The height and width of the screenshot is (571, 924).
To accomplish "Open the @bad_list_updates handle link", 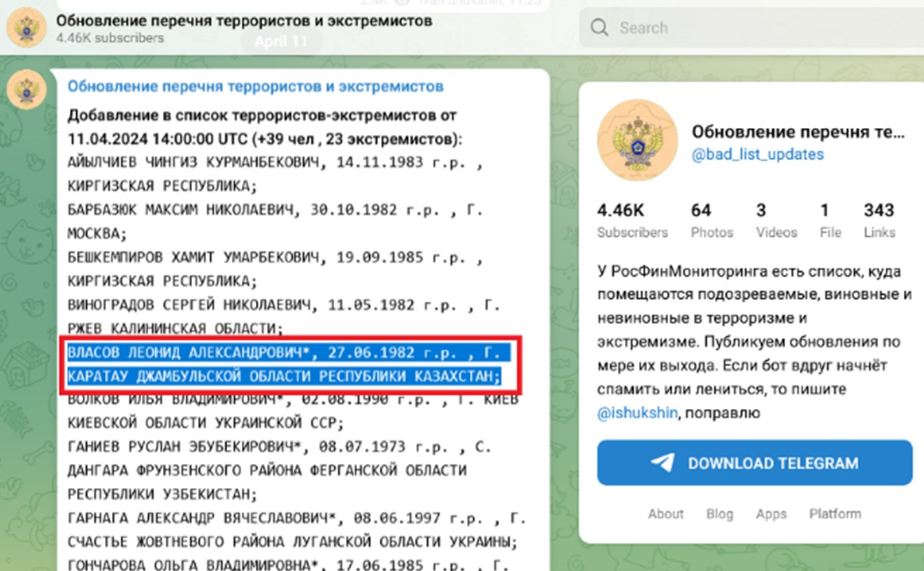I will click(x=758, y=154).
